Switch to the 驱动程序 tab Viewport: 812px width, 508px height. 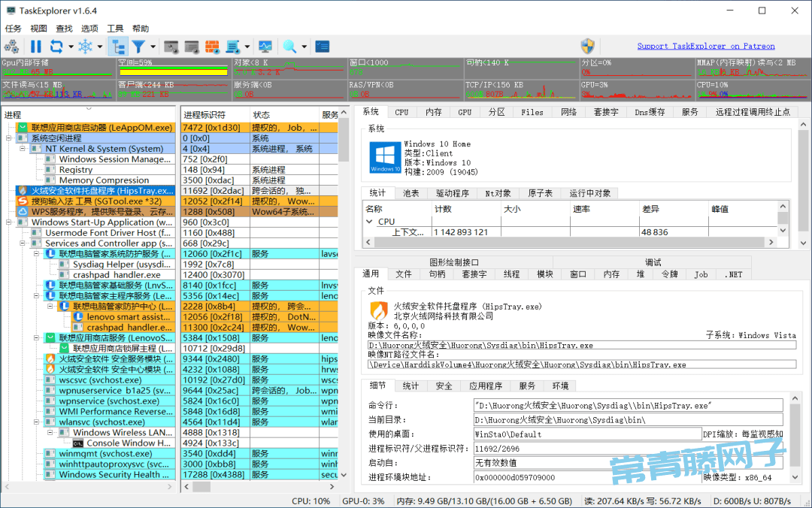pyautogui.click(x=452, y=193)
